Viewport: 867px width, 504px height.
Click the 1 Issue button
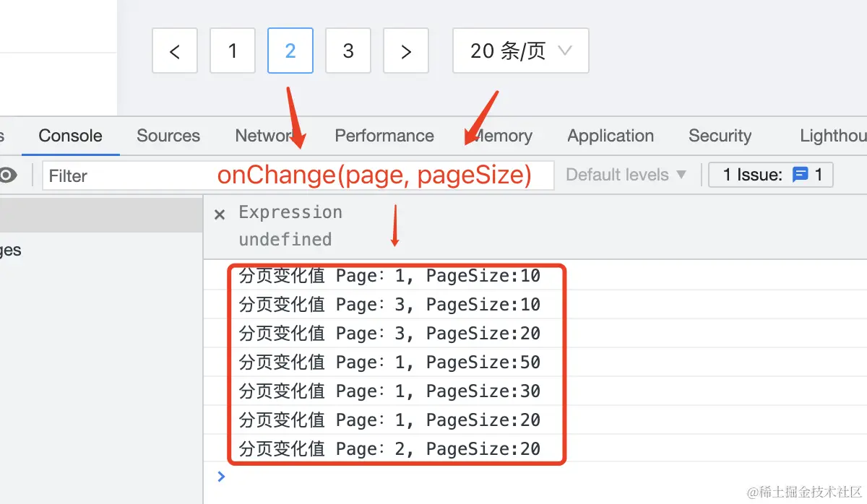(x=771, y=175)
